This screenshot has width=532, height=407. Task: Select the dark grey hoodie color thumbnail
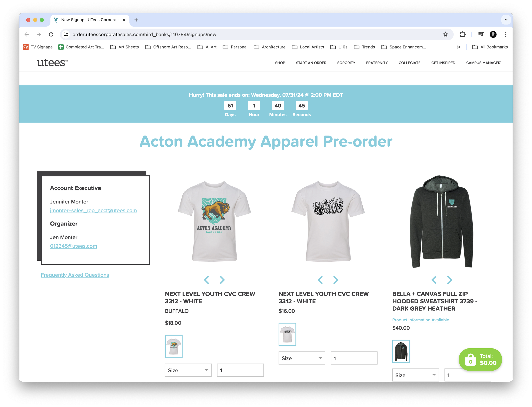coord(401,351)
